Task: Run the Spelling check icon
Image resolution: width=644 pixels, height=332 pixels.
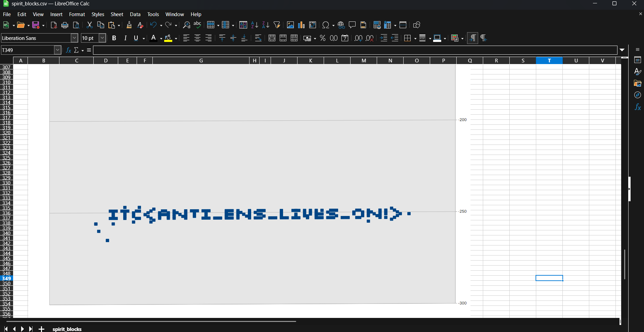Action: [197, 25]
